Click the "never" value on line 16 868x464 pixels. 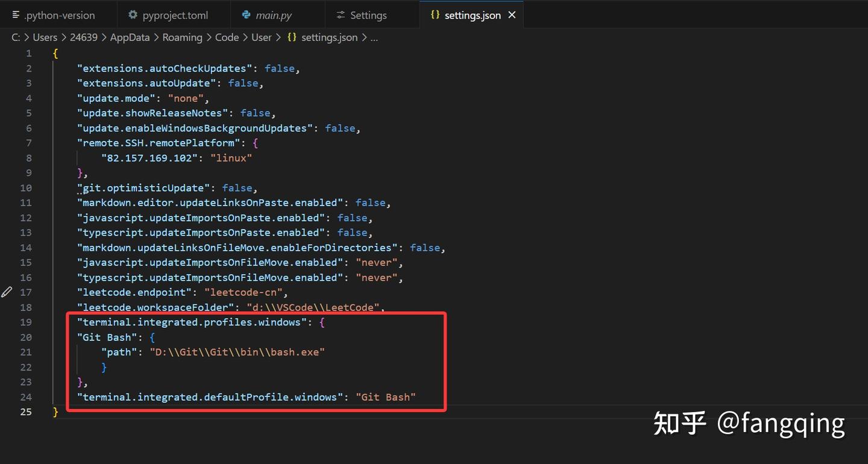coord(376,278)
